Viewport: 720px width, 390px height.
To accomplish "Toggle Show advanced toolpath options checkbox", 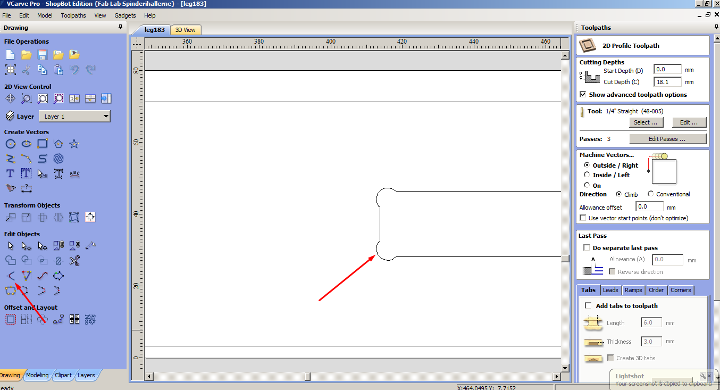I will point(583,94).
